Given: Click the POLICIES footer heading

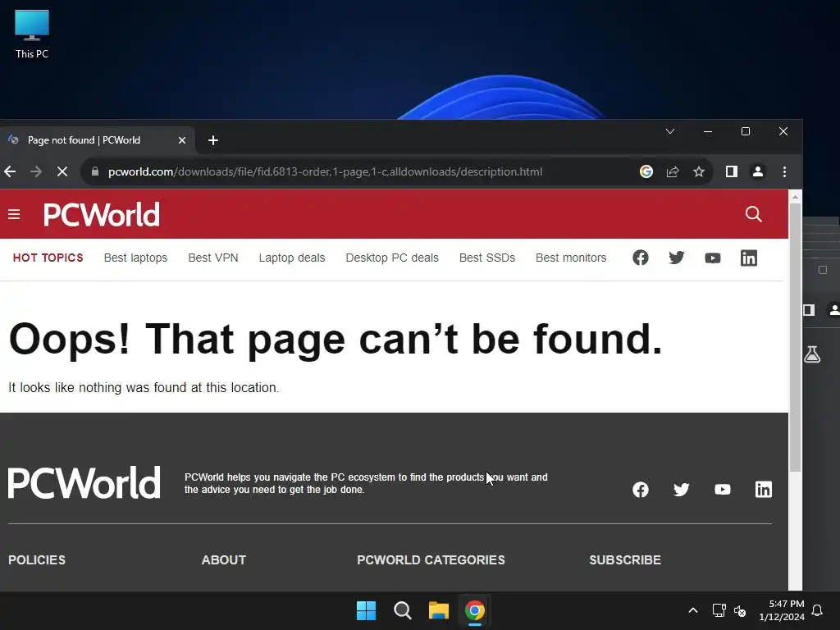Looking at the screenshot, I should [37, 559].
